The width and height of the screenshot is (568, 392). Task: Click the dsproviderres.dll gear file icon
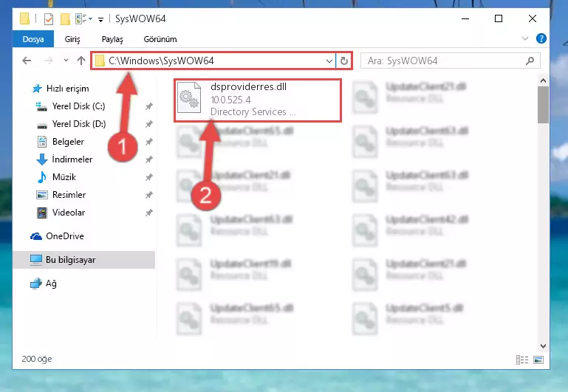(189, 97)
